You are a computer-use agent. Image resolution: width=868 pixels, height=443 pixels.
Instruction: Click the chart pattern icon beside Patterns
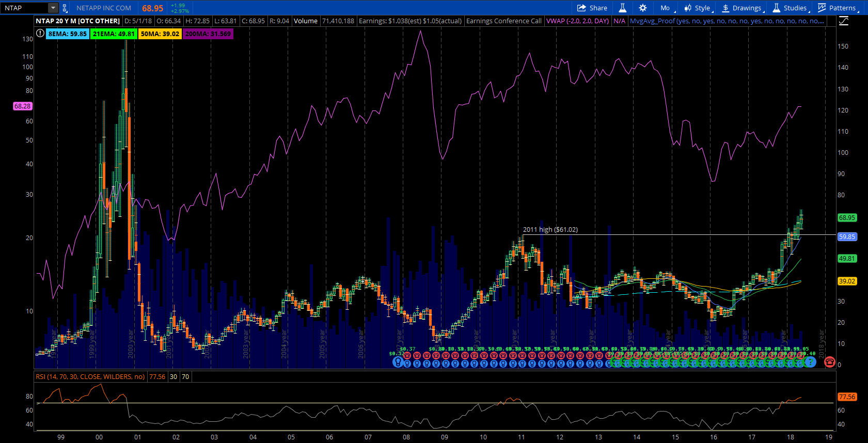822,8
